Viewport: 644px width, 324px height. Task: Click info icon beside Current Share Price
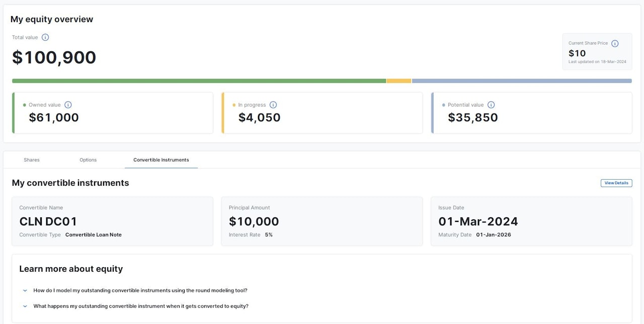point(615,43)
